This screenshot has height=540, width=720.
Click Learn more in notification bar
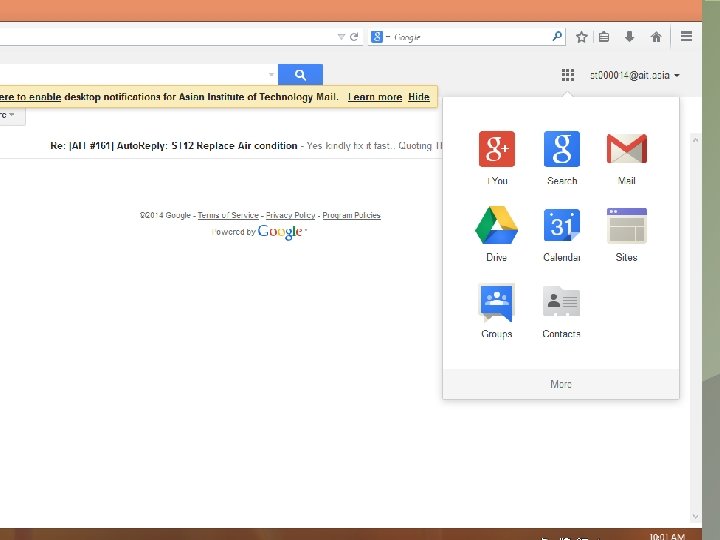(x=375, y=97)
